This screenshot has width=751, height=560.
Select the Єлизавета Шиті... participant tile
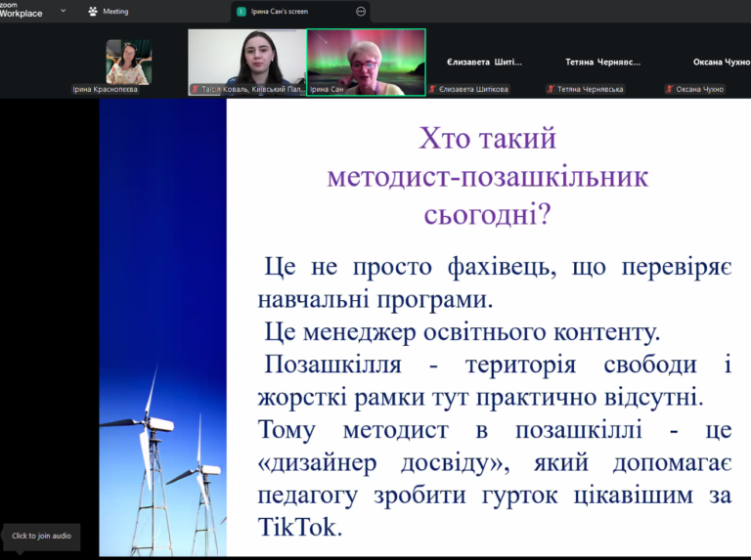coord(484,62)
